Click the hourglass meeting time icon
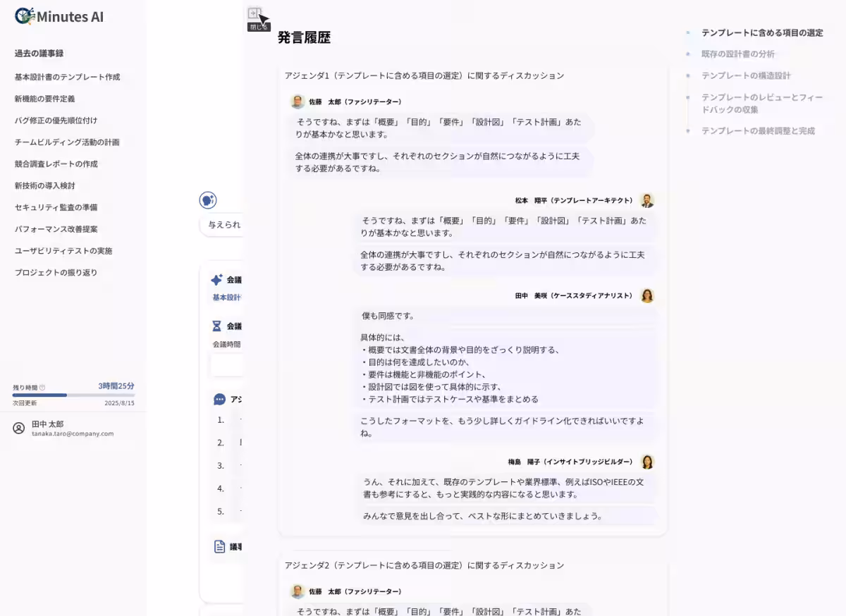Image resolution: width=846 pixels, height=616 pixels. click(x=216, y=326)
